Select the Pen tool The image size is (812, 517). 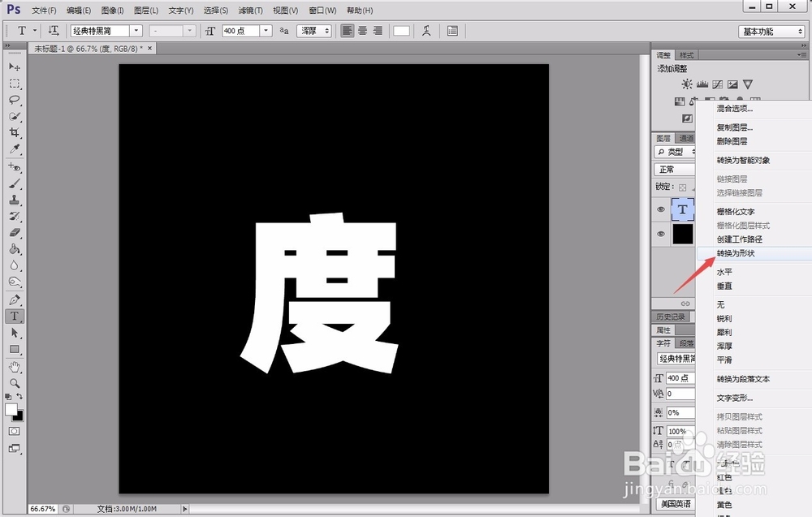coord(15,299)
